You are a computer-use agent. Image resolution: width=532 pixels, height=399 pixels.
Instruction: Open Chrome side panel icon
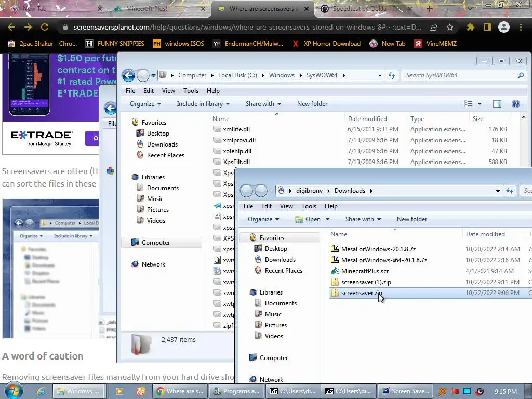(x=487, y=27)
